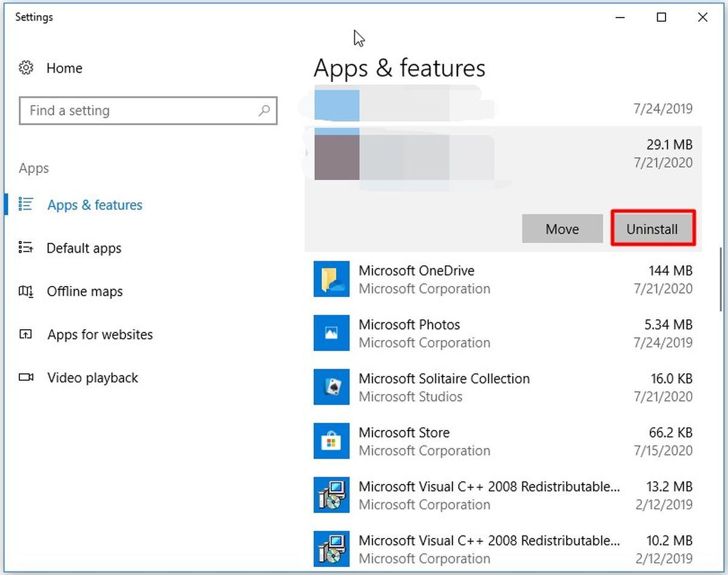Select the Microsoft OneDrive entry name
Image resolution: width=728 pixels, height=575 pixels.
[416, 271]
